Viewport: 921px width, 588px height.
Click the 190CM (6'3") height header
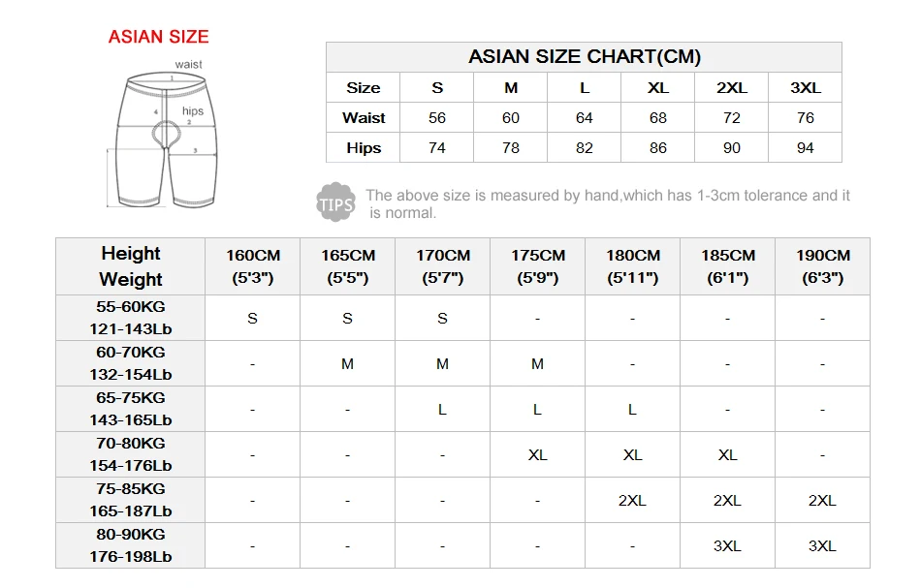[822, 266]
